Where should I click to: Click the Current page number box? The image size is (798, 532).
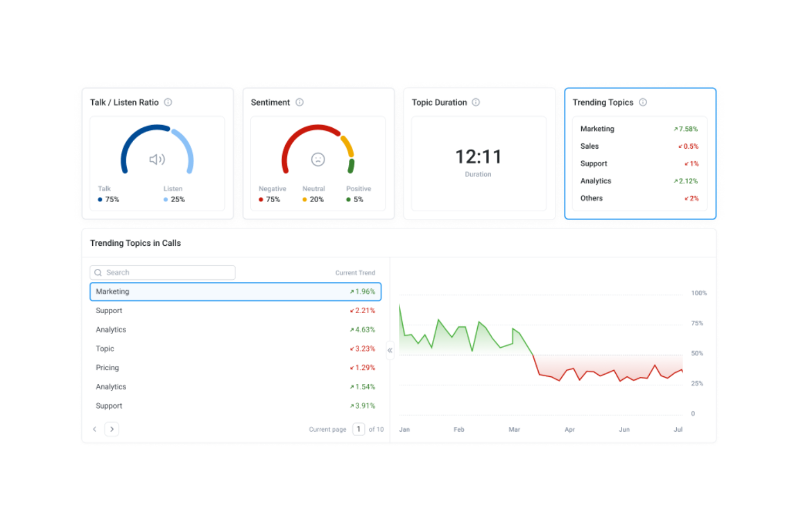(x=358, y=429)
